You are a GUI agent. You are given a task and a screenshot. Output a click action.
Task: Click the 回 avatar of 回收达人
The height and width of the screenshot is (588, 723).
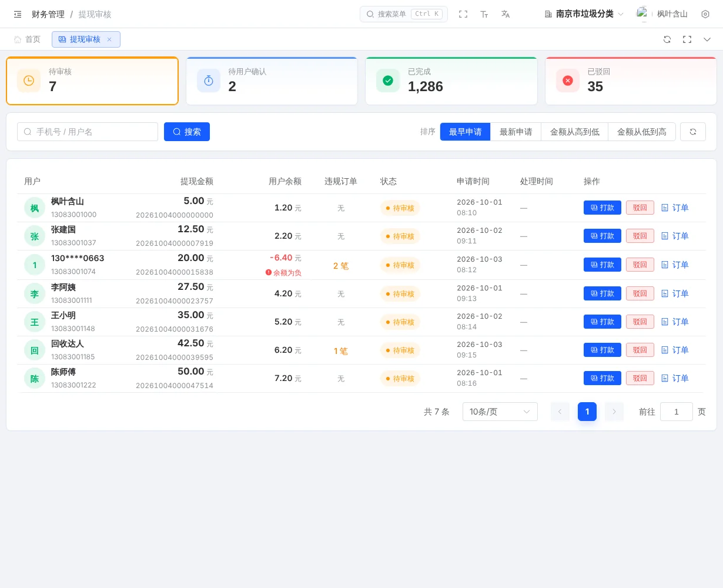tap(35, 350)
